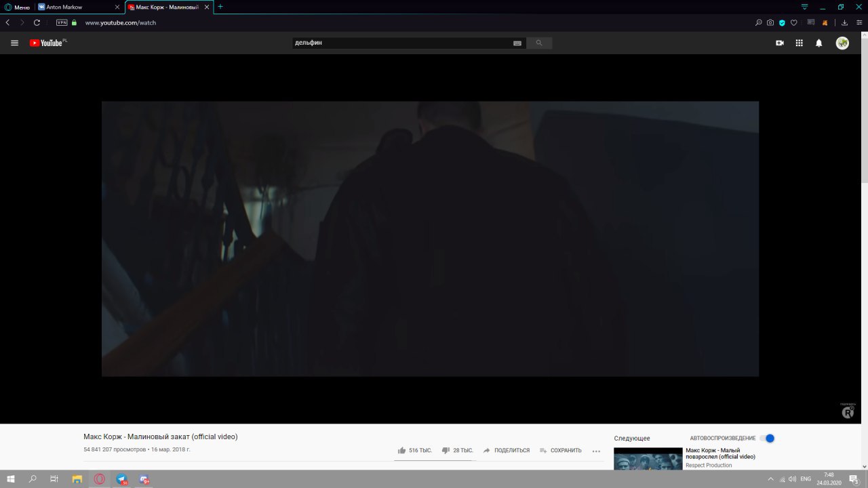Viewport: 868px width, 488px height.
Task: Open Windows taskbar search
Action: [33, 479]
